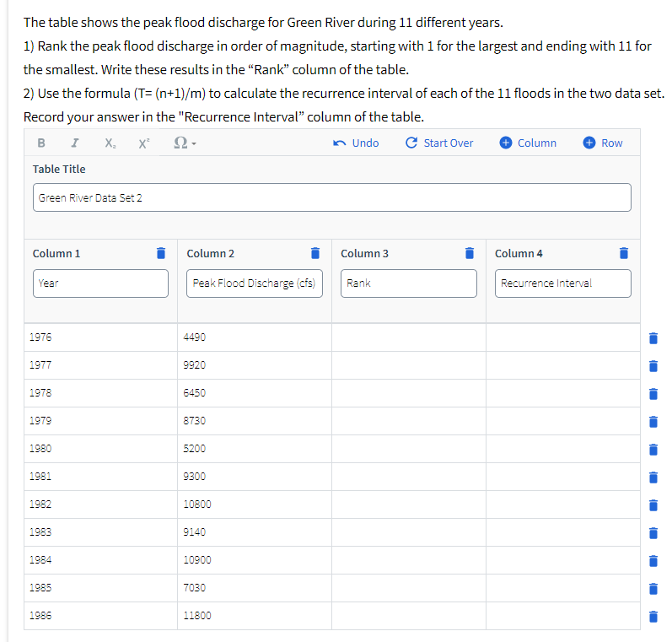Delete the 1979 row
Screen dimensions: 672x642
click(x=653, y=422)
